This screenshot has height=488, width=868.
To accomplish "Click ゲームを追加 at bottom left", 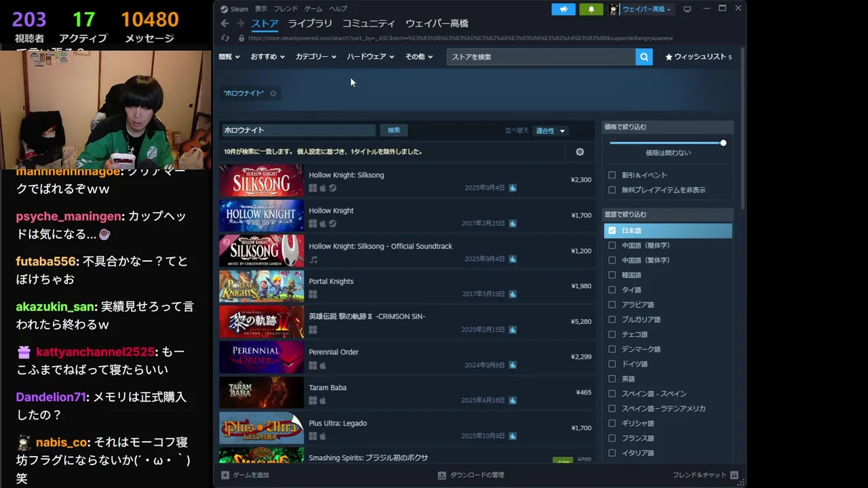I will point(245,475).
